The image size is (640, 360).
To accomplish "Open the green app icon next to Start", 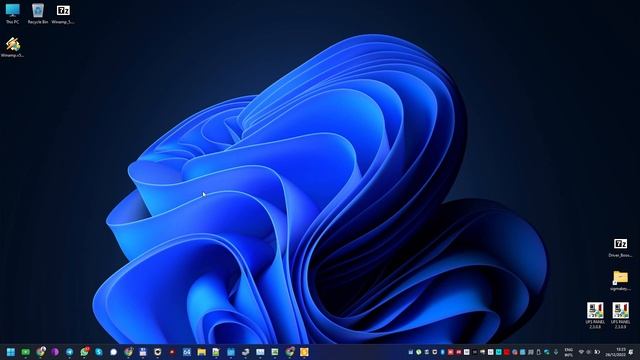I will [x=25, y=352].
